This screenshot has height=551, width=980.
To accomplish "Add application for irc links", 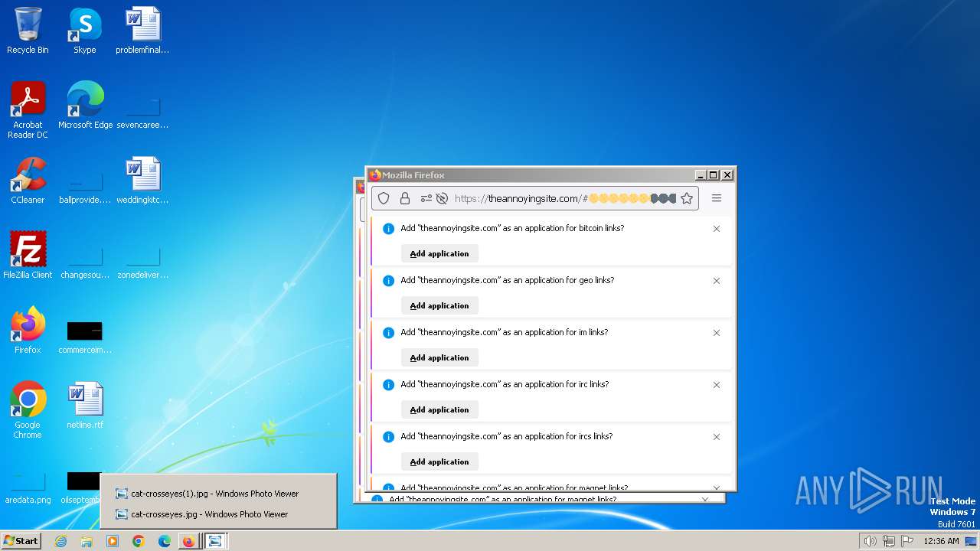I will pyautogui.click(x=439, y=409).
